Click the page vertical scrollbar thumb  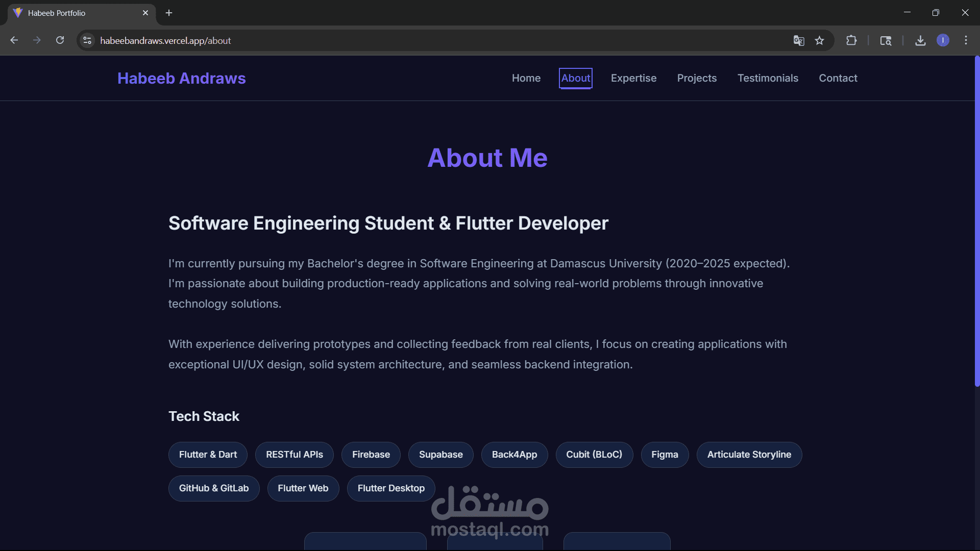click(977, 221)
